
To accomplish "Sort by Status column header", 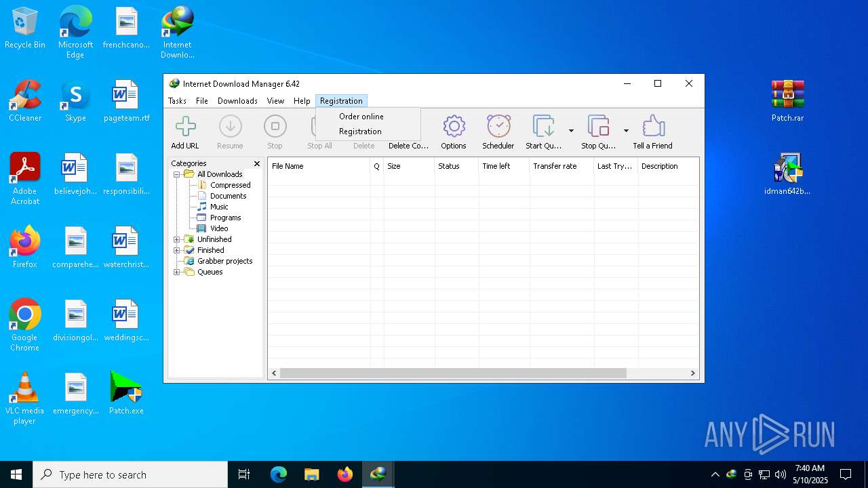I will [x=456, y=166].
